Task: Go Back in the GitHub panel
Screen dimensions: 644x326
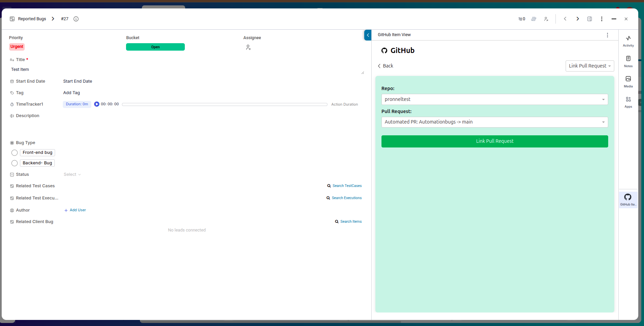Action: point(386,66)
